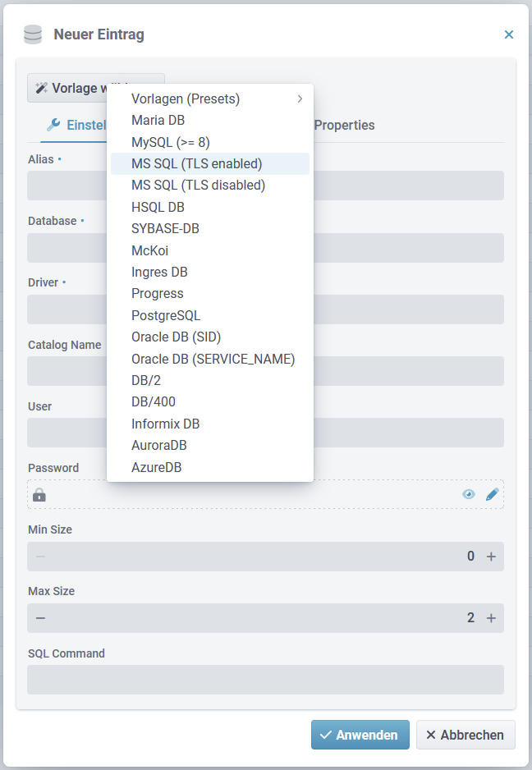Decrease Min Size with minus icon
The width and height of the screenshot is (532, 770).
click(40, 557)
